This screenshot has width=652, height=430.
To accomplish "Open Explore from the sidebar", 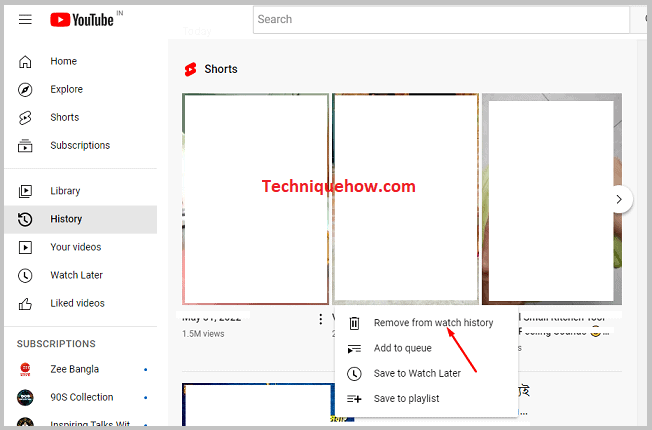I will coord(81,89).
